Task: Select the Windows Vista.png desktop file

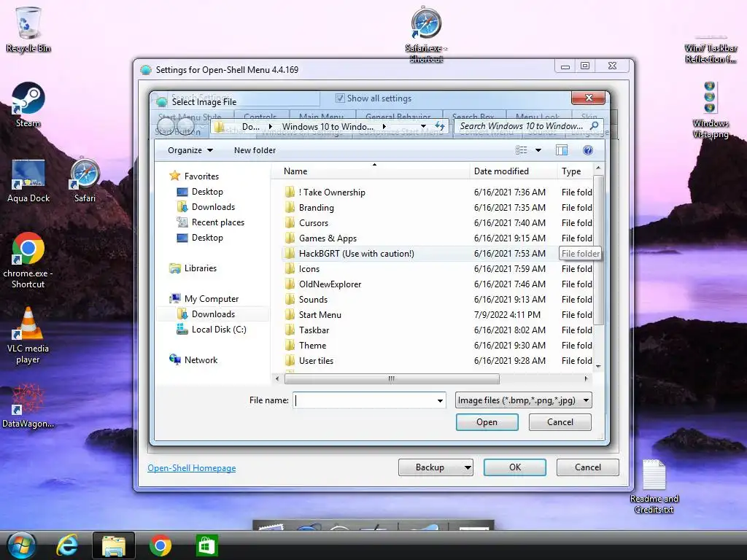Action: pyautogui.click(x=711, y=109)
